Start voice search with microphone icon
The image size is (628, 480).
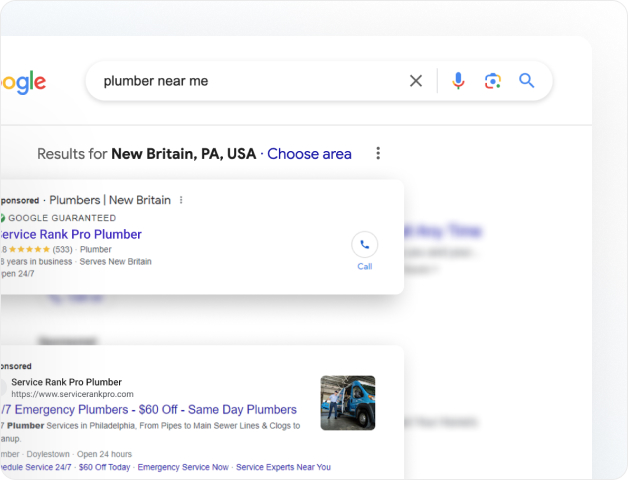tap(458, 81)
